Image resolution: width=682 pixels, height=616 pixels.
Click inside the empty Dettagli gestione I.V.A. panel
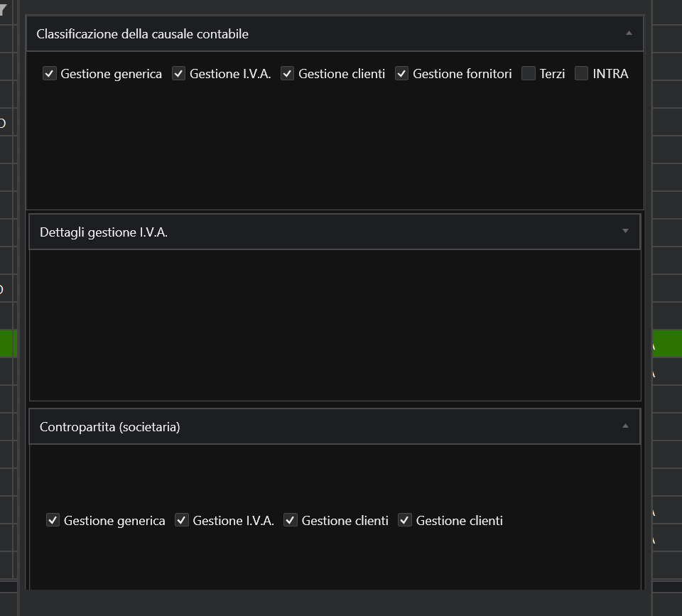(334, 324)
